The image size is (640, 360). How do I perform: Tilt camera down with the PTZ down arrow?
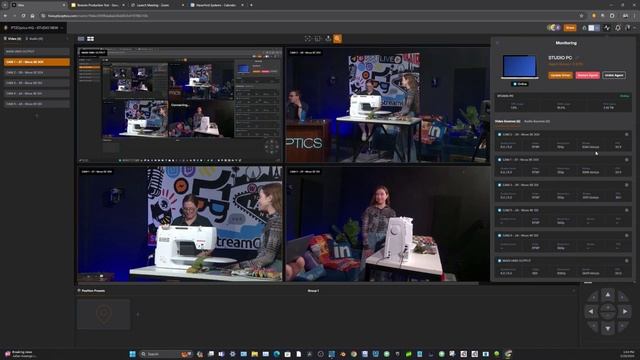point(608,328)
